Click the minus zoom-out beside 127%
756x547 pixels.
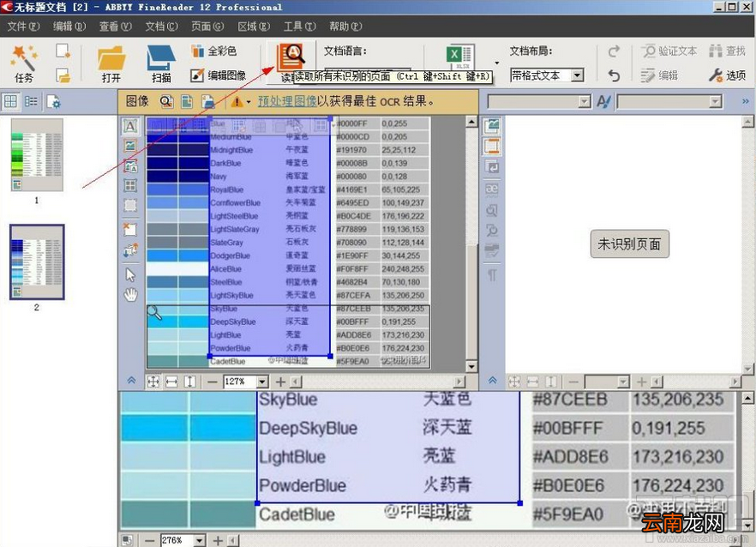(213, 382)
